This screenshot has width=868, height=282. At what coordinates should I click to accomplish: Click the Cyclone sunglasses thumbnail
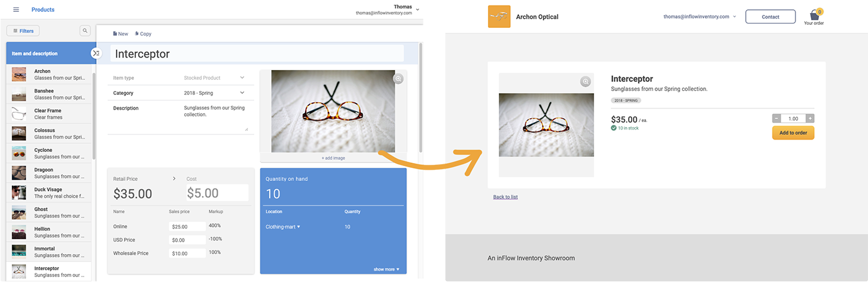19,153
